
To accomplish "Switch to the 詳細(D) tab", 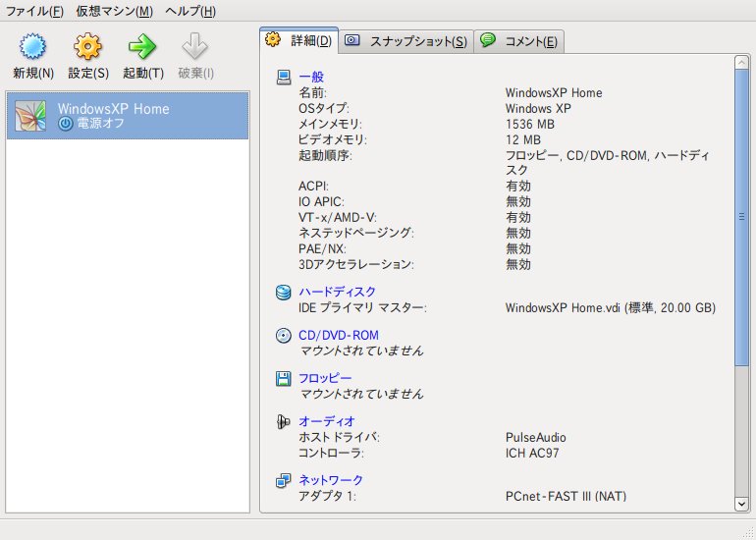I will click(x=298, y=40).
